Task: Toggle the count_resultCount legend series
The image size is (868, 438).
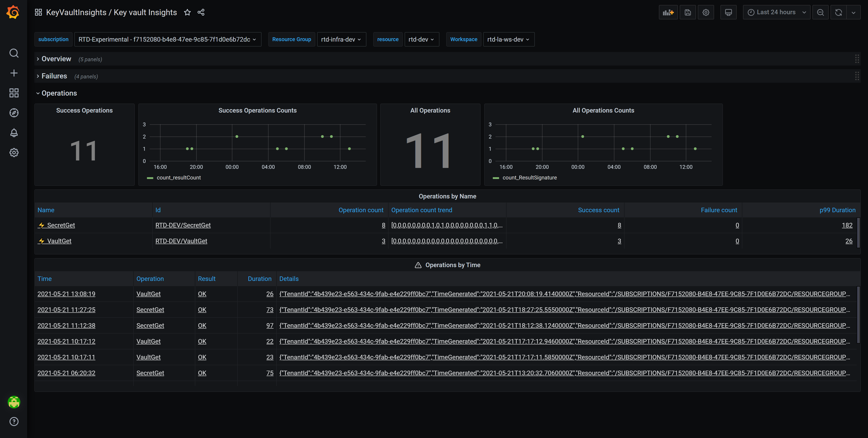Action: 179,178
